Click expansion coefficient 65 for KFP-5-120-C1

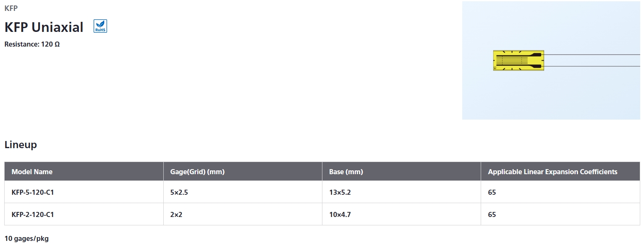tap(492, 192)
